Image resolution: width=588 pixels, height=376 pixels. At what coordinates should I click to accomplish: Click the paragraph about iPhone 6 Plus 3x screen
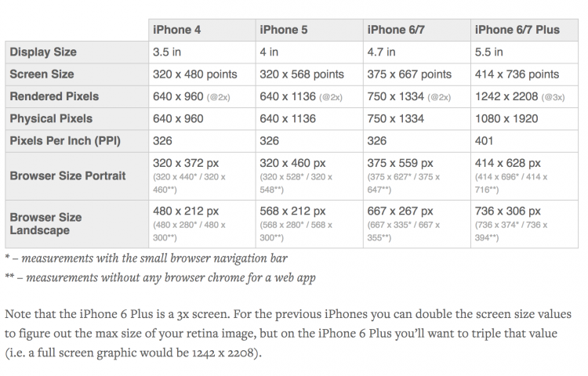pos(288,333)
